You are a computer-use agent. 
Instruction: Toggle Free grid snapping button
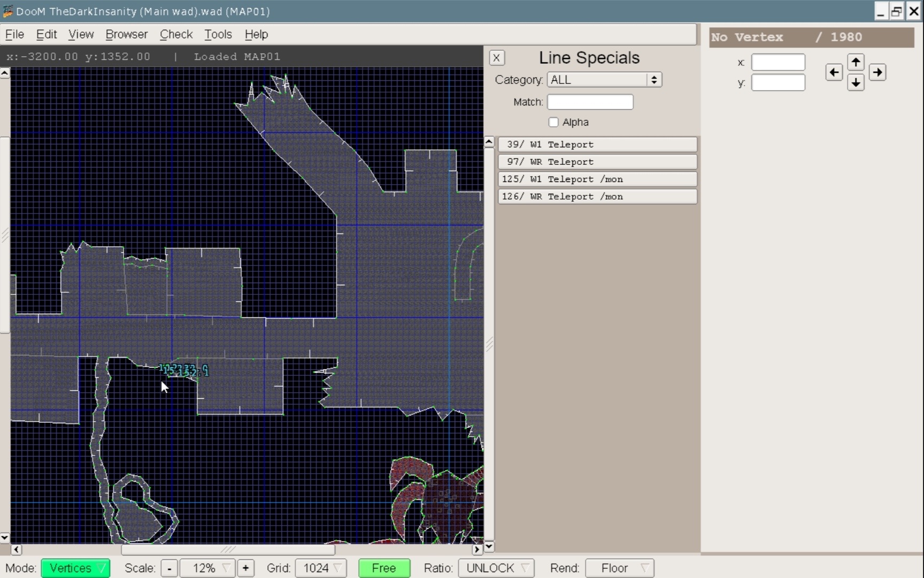click(384, 568)
